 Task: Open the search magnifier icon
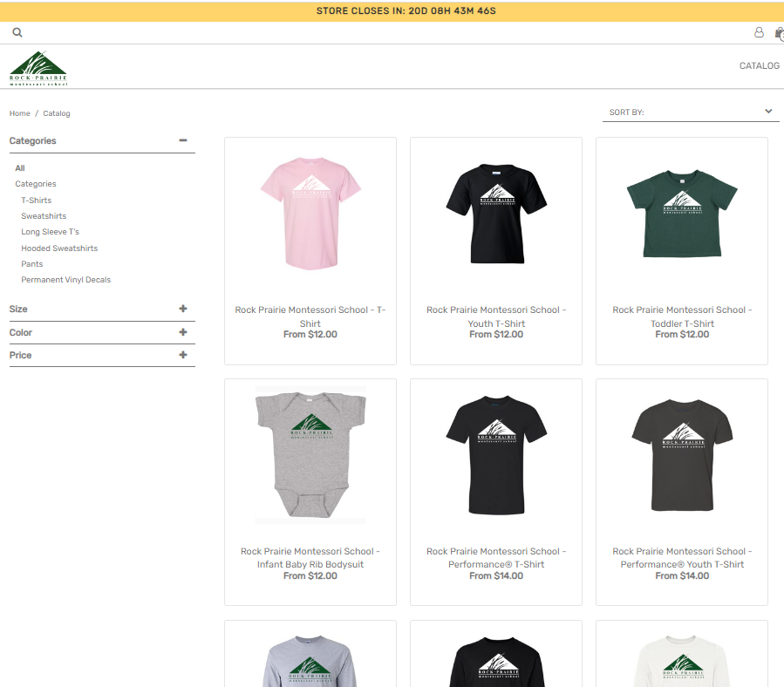pos(17,32)
